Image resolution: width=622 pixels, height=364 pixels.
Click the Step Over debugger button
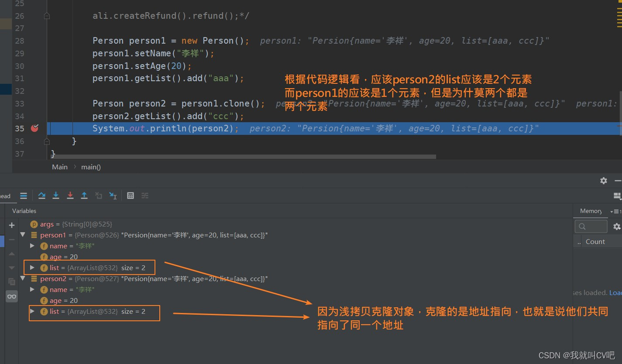42,196
